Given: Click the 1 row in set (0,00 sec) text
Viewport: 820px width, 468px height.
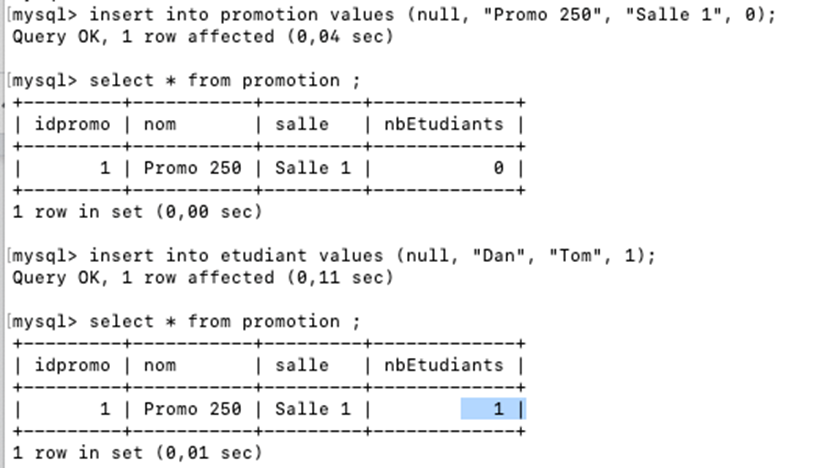Looking at the screenshot, I should [137, 212].
